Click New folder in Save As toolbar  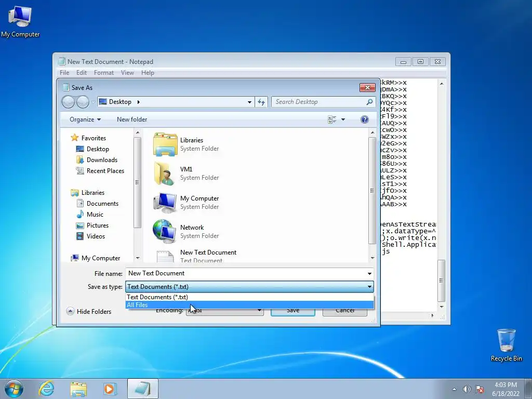132,119
